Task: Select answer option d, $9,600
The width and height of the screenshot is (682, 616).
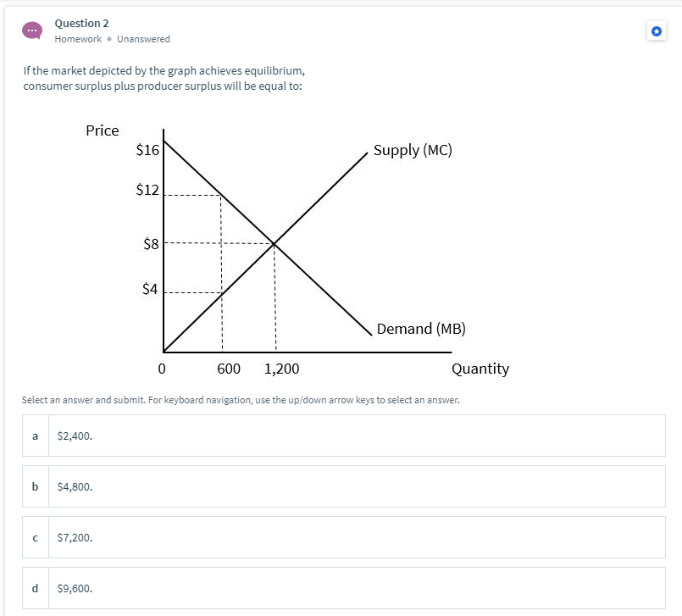Action: click(x=339, y=587)
